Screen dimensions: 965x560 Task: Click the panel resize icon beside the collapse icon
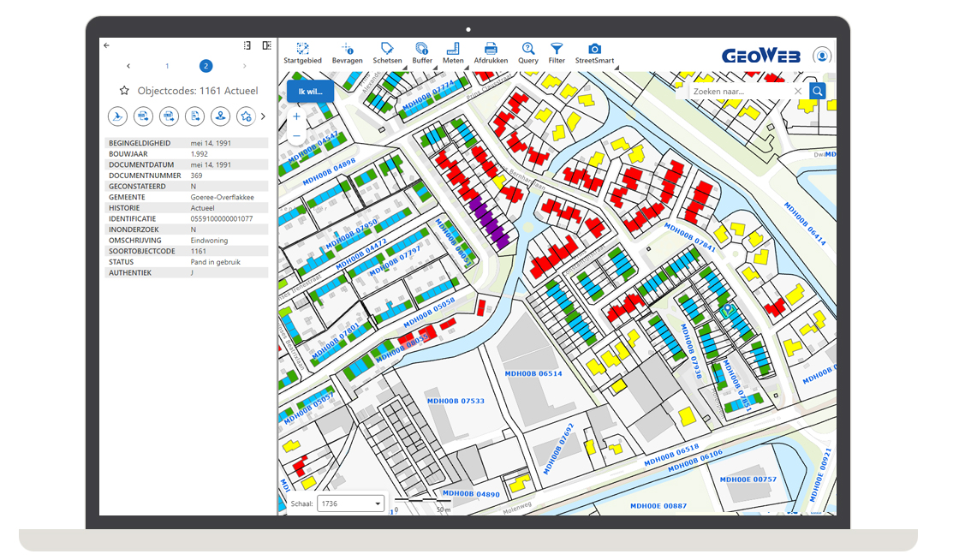pyautogui.click(x=247, y=45)
